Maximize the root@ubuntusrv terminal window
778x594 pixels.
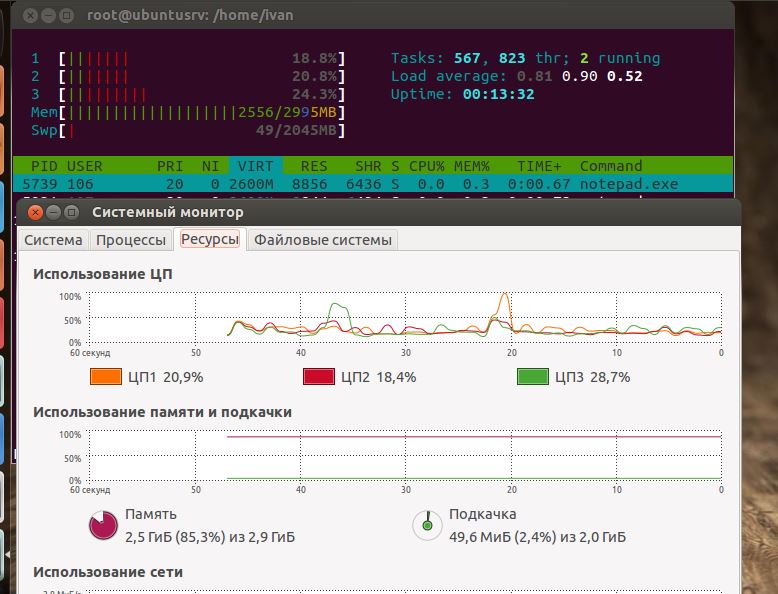point(66,15)
